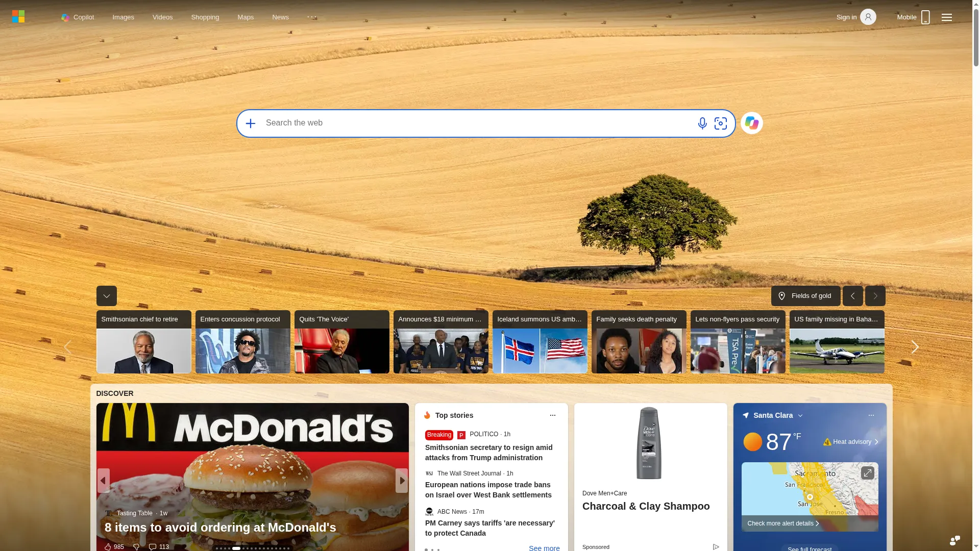The image size is (980, 551).
Task: Click the Microsoft logo icon
Action: coord(18,17)
